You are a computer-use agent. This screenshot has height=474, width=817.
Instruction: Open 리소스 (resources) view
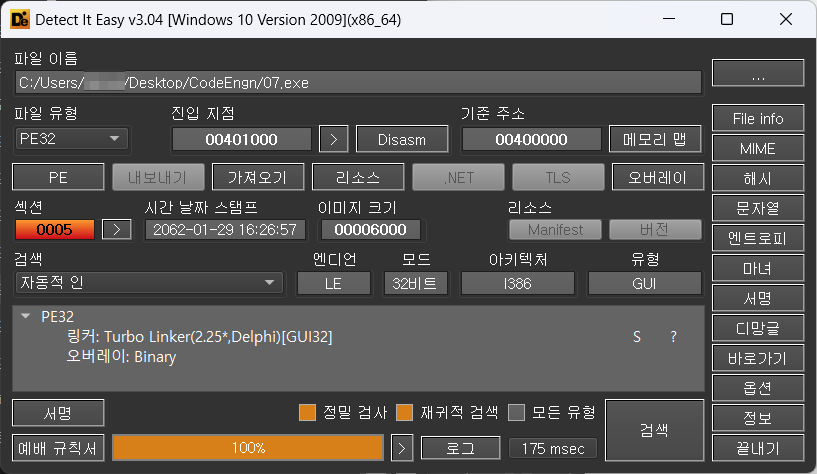pos(358,178)
